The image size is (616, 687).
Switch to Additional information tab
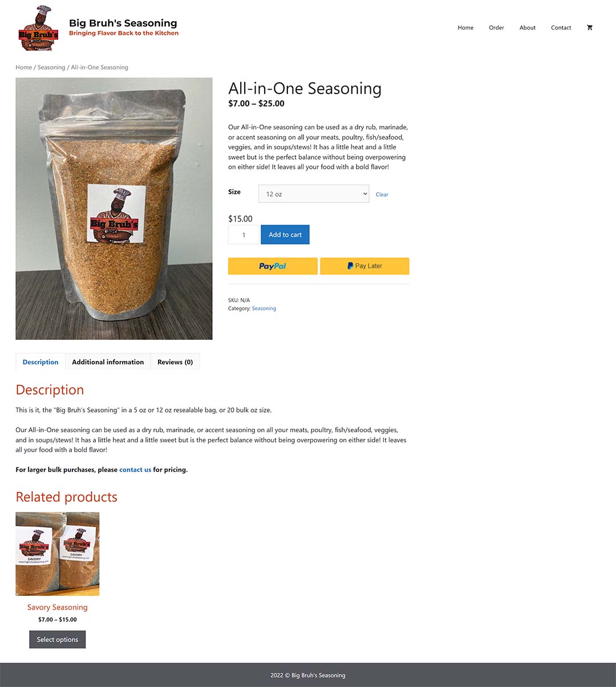(x=108, y=362)
